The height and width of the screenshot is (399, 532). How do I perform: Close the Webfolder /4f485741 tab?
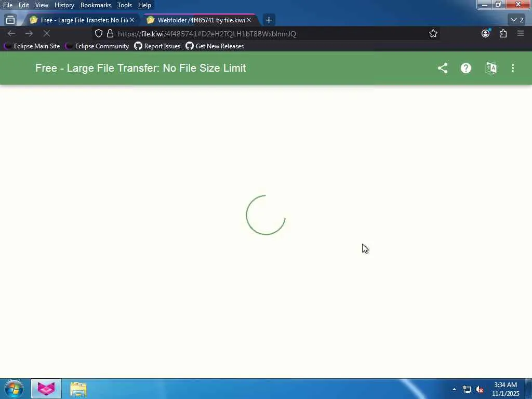249,20
